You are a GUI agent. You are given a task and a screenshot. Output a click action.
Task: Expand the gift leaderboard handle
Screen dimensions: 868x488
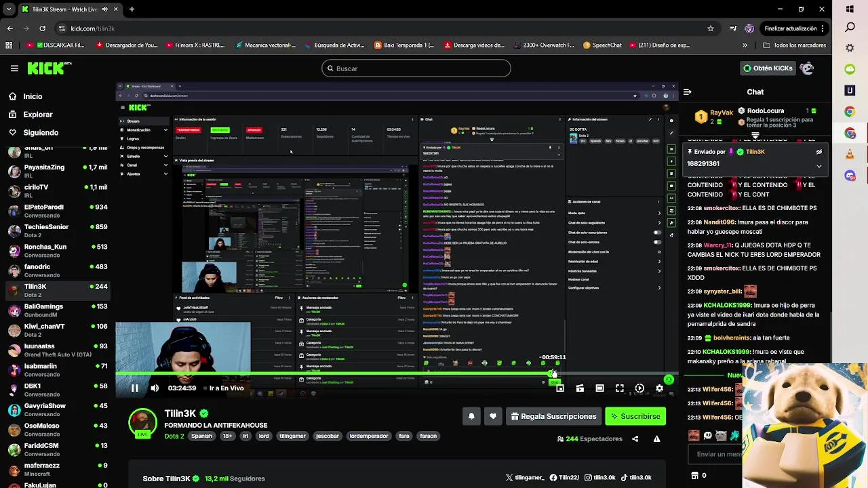tap(755, 136)
